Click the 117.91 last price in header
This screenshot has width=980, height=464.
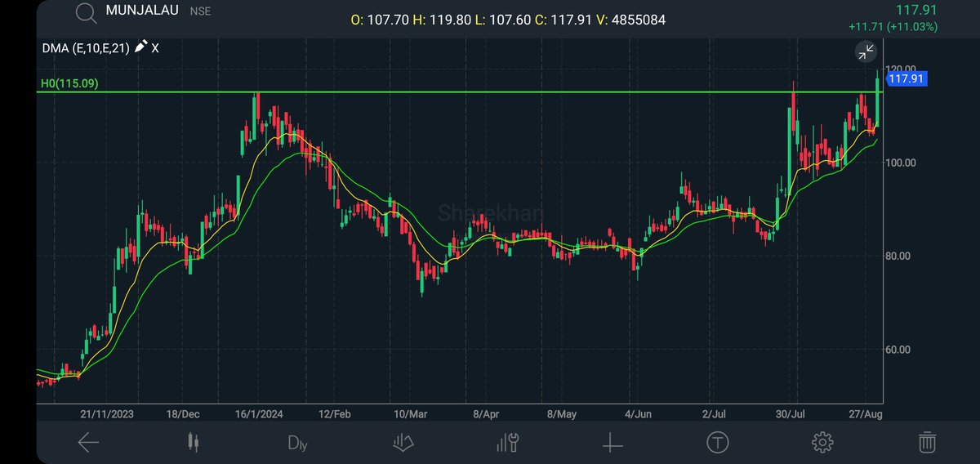click(916, 10)
